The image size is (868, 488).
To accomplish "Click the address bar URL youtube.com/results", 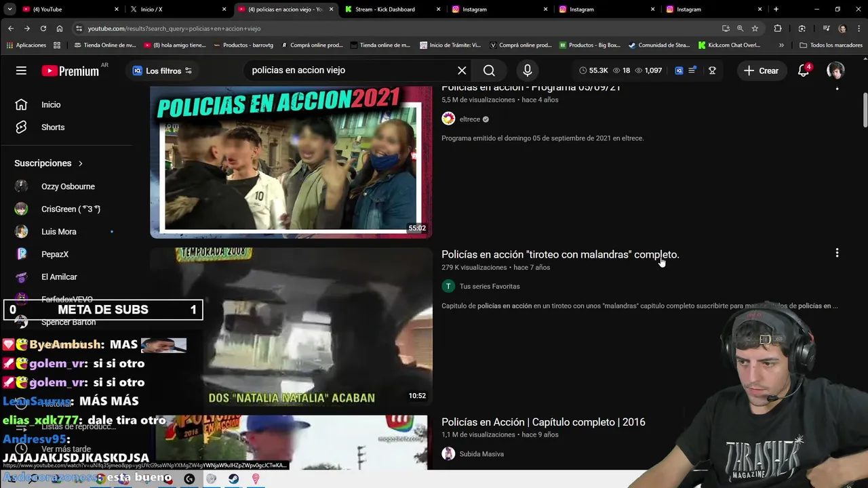I will coord(174,28).
